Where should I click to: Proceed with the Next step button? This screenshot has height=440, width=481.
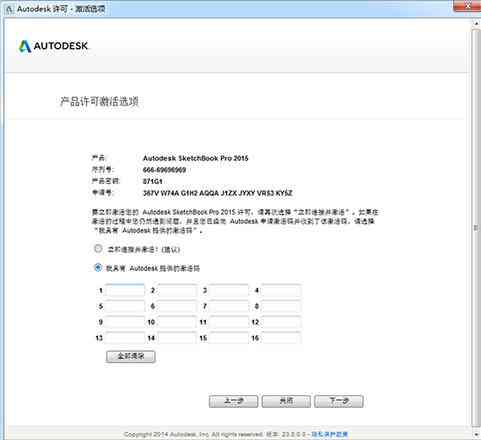pyautogui.click(x=339, y=401)
